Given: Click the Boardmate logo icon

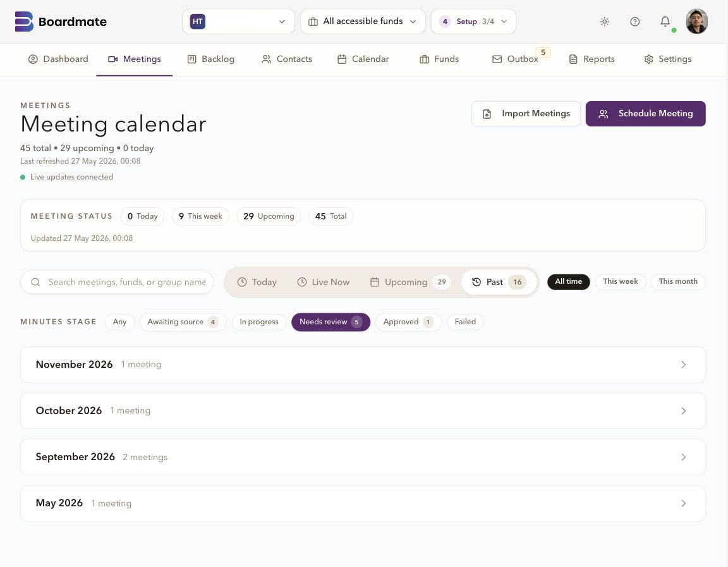Looking at the screenshot, I should click(x=24, y=21).
